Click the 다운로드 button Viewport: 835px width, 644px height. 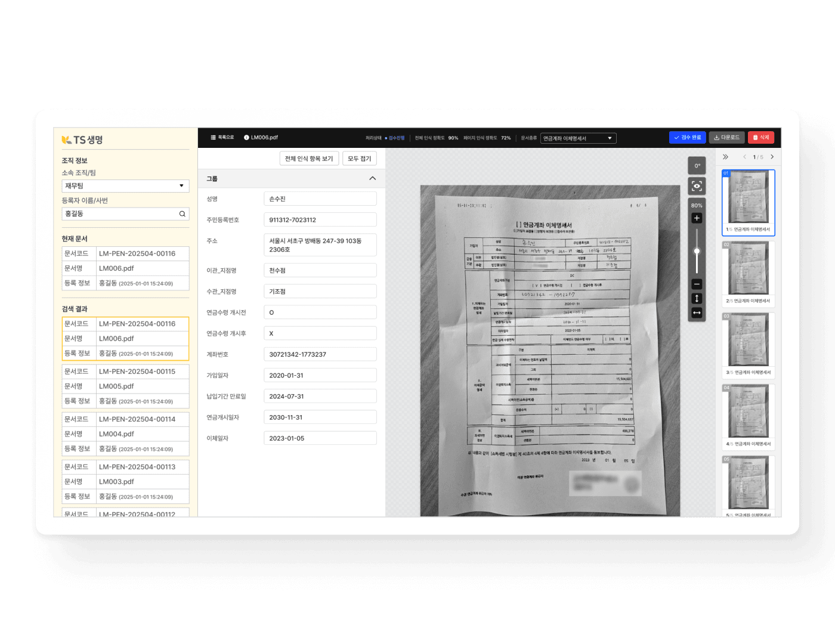[x=726, y=138]
